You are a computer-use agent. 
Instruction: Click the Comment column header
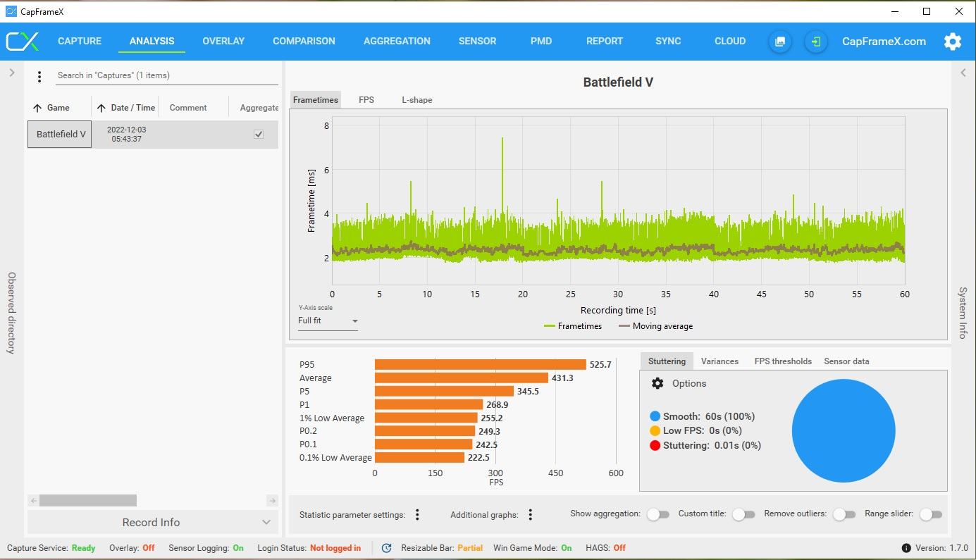pos(188,108)
